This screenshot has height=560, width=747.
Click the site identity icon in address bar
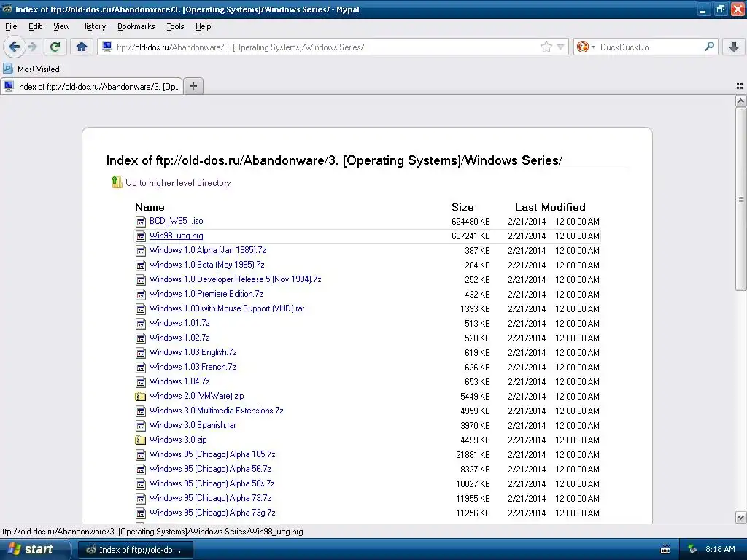107,47
